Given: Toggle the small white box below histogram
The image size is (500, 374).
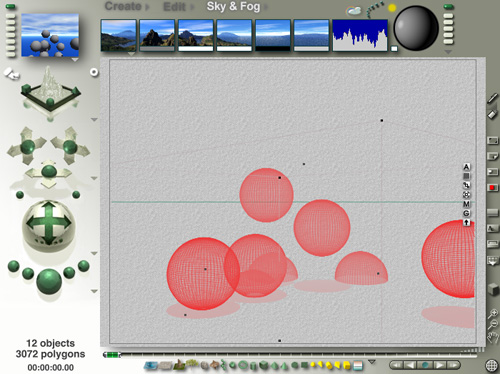Looking at the screenshot, I should [394, 49].
